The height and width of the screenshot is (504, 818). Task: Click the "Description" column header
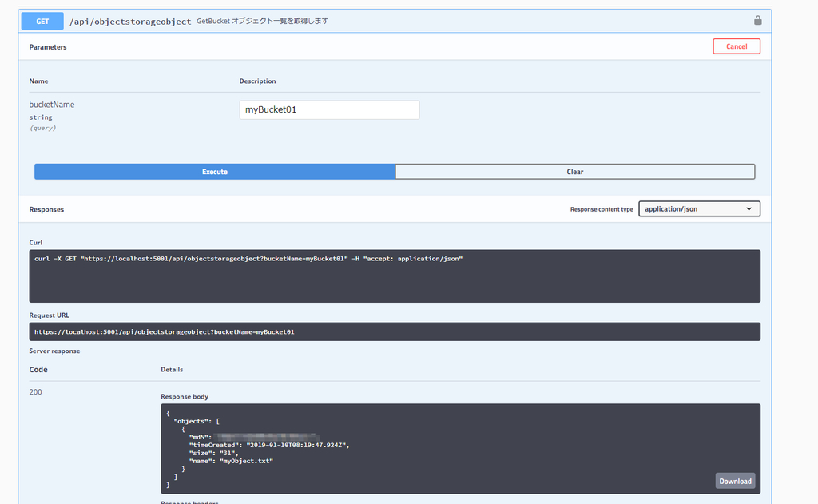(258, 81)
